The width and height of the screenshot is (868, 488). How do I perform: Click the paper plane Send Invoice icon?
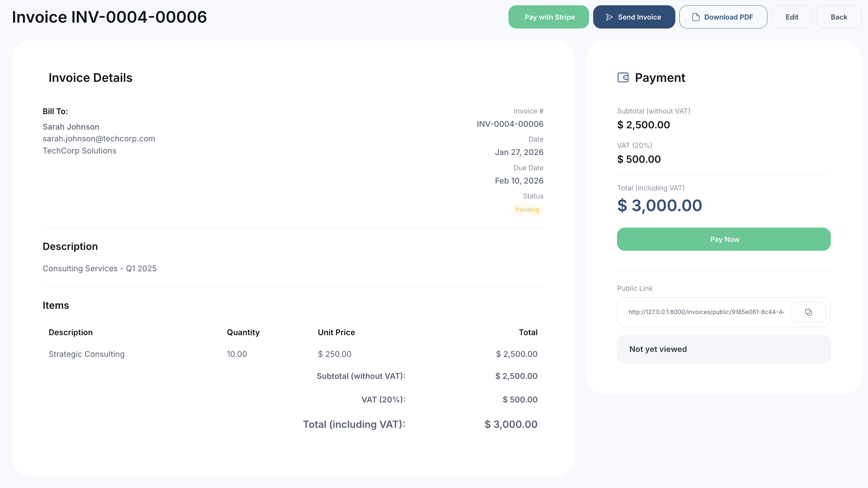click(609, 17)
